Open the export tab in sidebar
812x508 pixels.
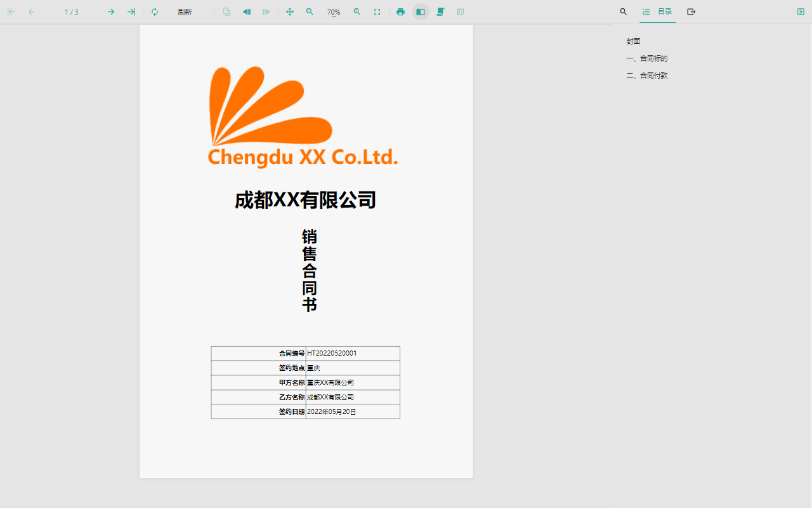[691, 12]
